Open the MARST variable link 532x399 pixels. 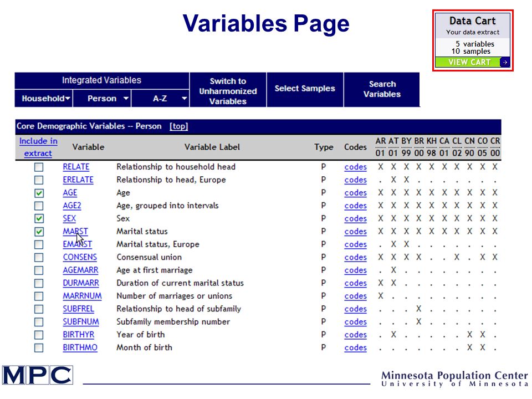(75, 232)
